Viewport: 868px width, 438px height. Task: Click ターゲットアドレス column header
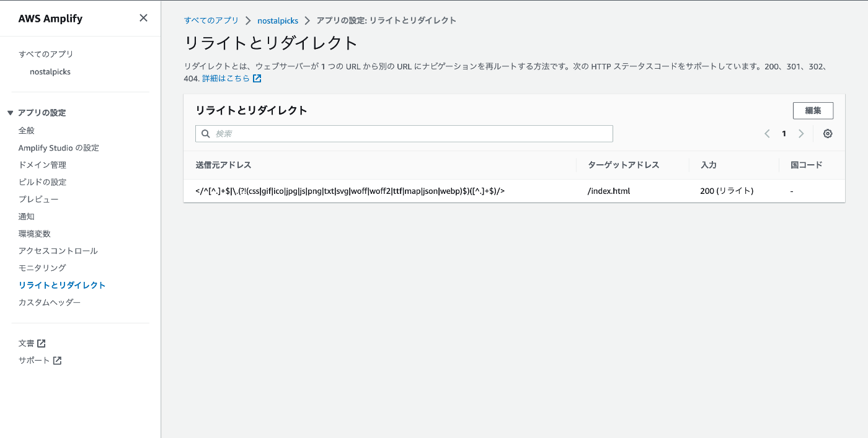point(624,165)
